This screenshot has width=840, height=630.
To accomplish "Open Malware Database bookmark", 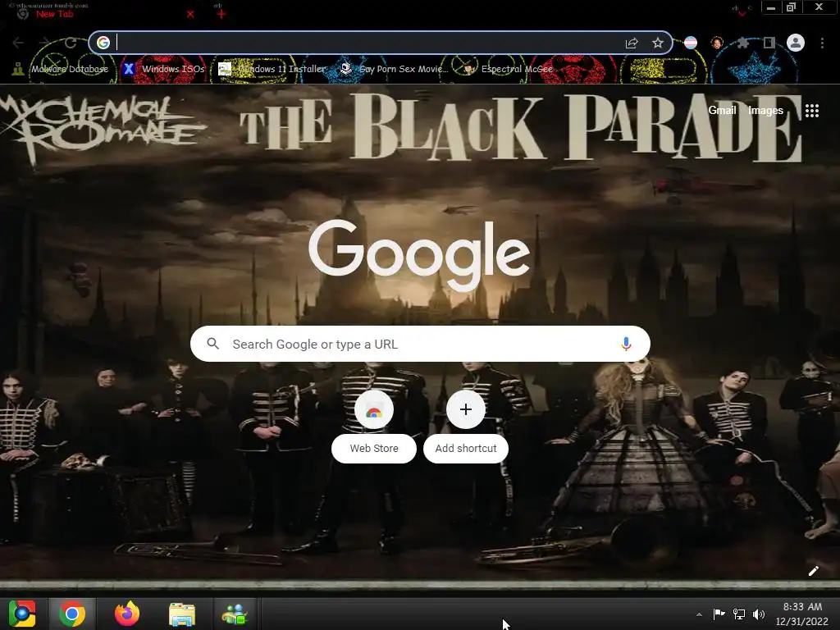I will [x=61, y=69].
